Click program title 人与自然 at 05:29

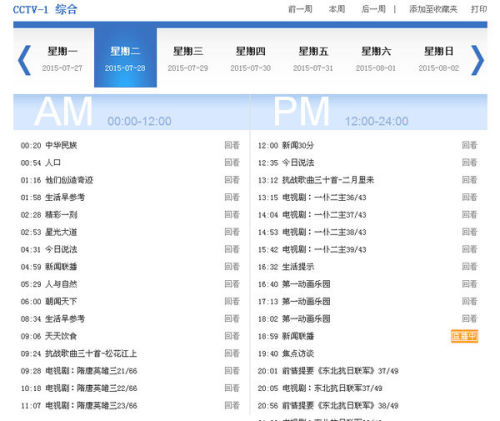tap(61, 284)
